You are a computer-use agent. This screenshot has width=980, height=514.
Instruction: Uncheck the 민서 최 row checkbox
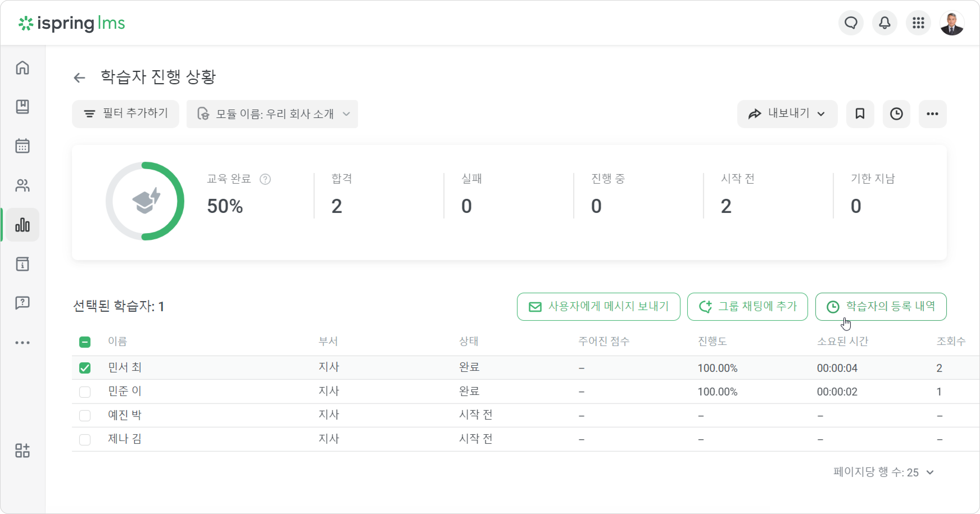(85, 368)
